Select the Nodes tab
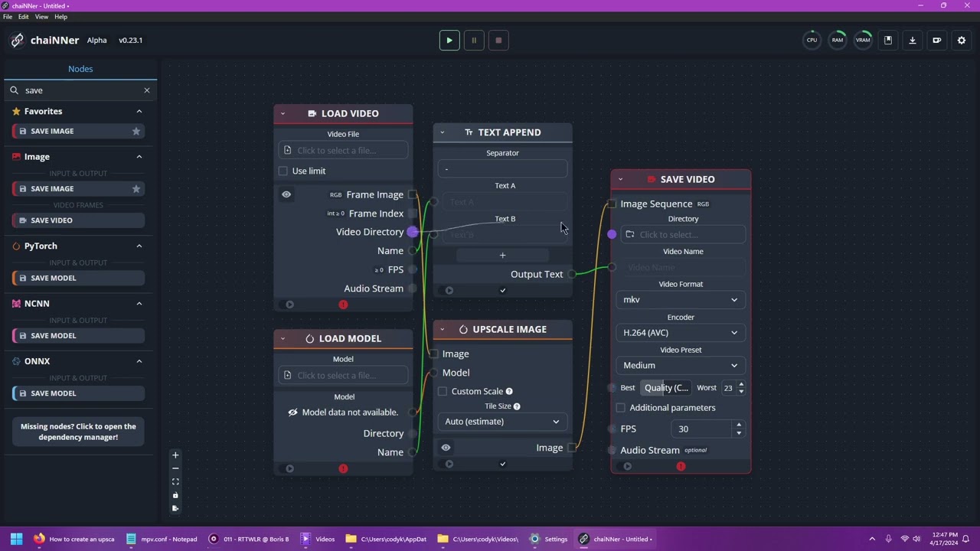The image size is (980, 551). click(x=80, y=69)
